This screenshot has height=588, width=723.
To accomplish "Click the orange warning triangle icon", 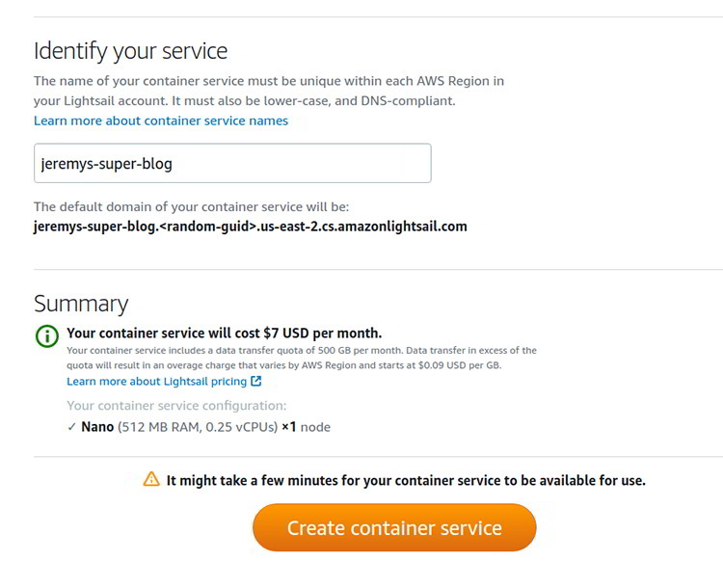I will pyautogui.click(x=151, y=479).
